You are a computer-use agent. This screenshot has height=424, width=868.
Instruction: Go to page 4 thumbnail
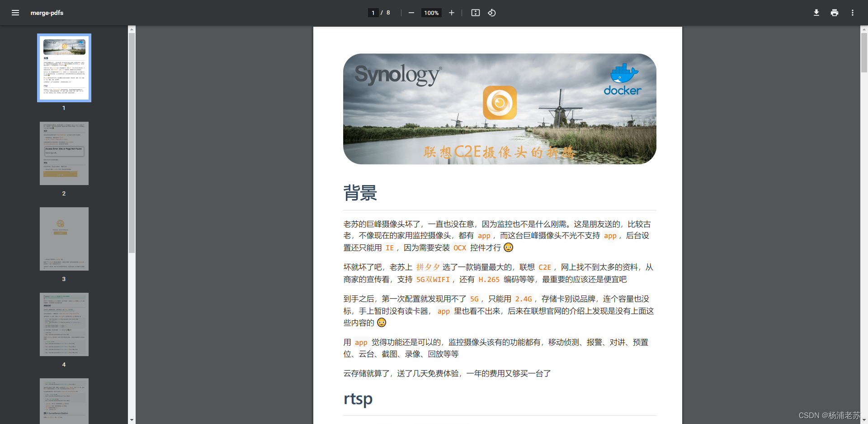(64, 324)
